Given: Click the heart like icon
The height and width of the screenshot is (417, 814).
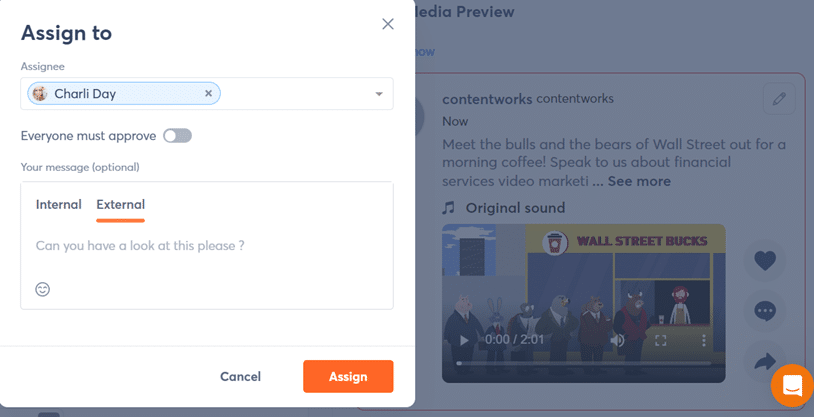Looking at the screenshot, I should 765,261.
